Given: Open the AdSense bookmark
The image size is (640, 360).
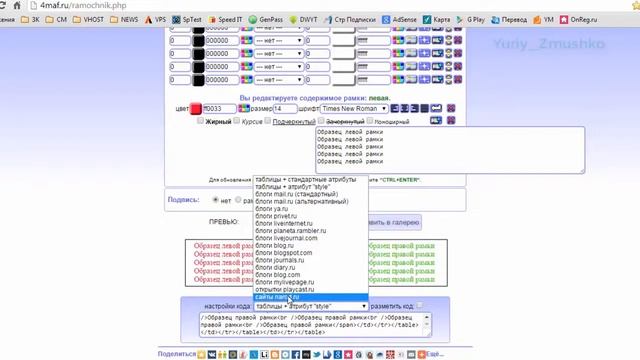Looking at the screenshot, I should (399, 20).
